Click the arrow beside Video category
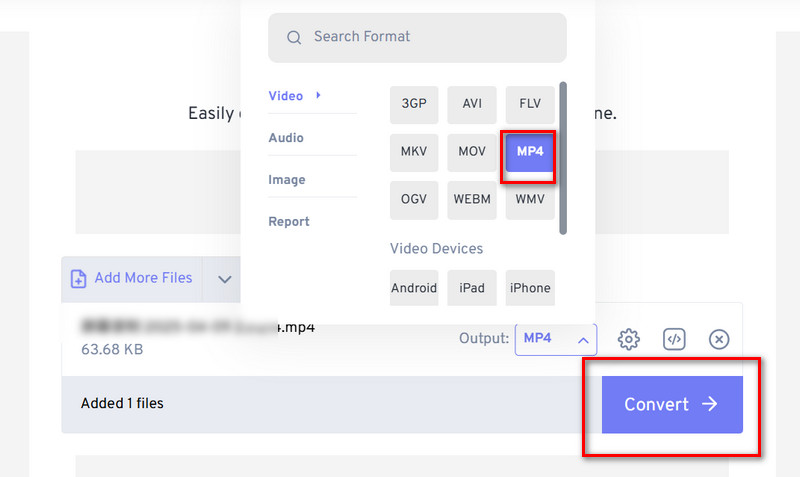800x477 pixels. click(318, 95)
